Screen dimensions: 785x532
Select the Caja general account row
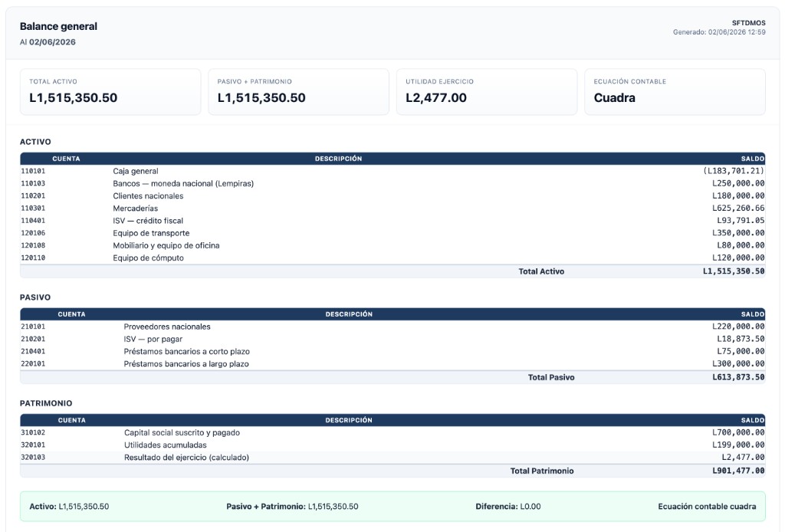(x=392, y=171)
